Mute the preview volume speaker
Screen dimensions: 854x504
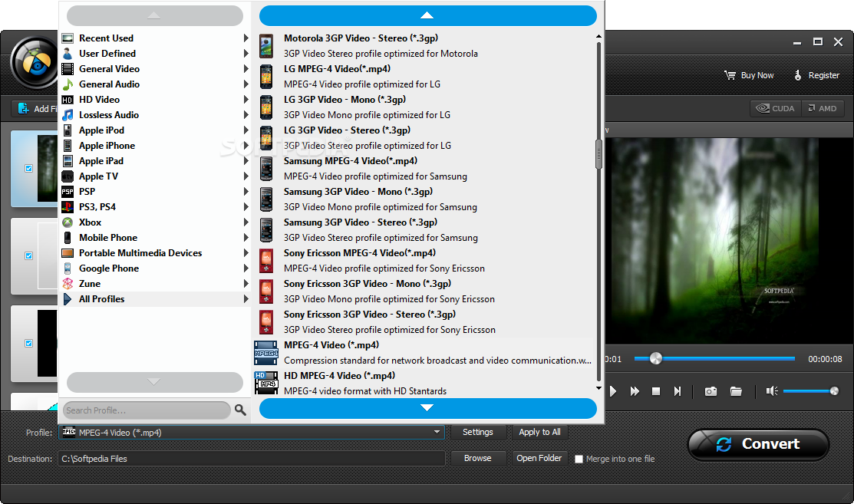tap(772, 390)
